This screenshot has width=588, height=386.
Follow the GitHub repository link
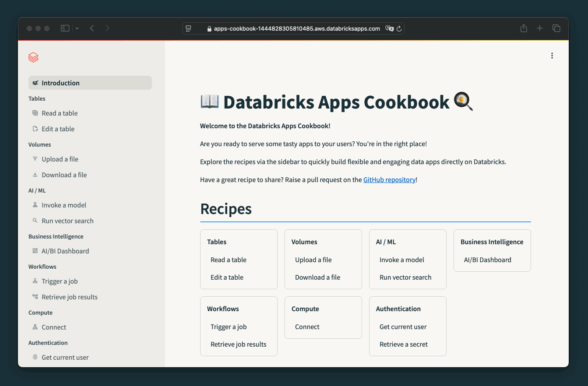pyautogui.click(x=389, y=179)
